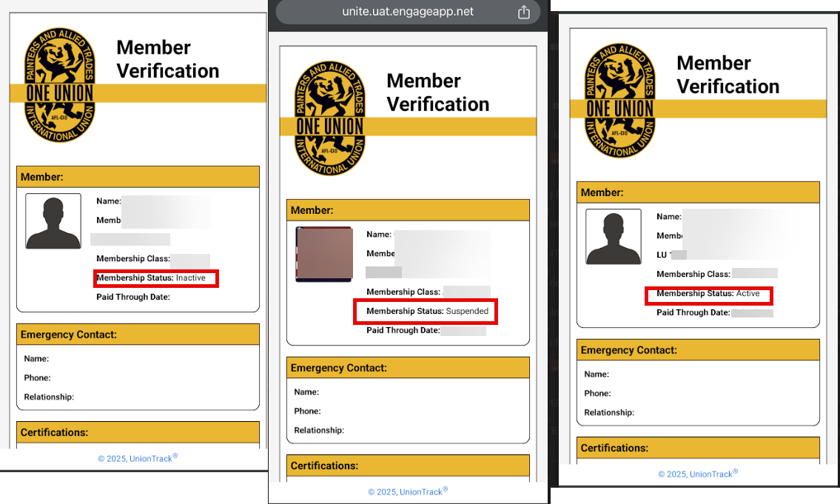Click 'Member:' header on Active card
840x504 pixels.
tap(698, 192)
